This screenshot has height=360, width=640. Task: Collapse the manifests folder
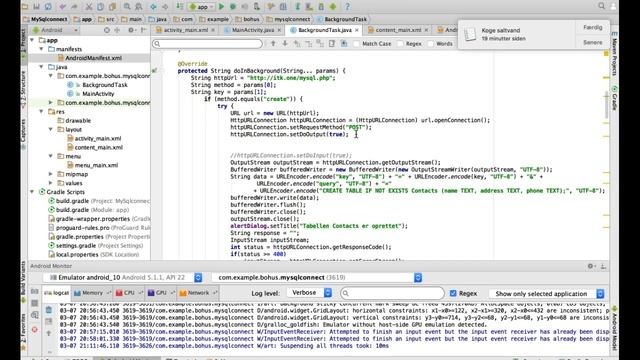pyautogui.click(x=41, y=49)
